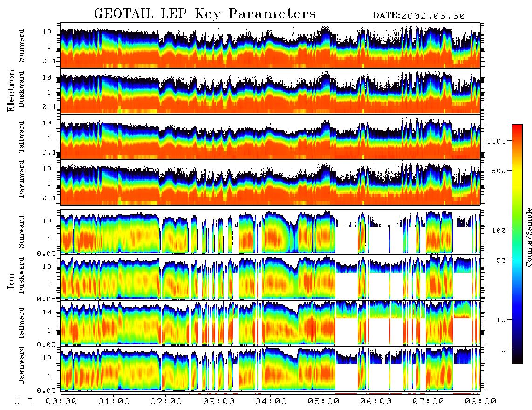This screenshot has height=410, width=532.
Task: Click the 03:00 time tick label
Action: tap(218, 402)
